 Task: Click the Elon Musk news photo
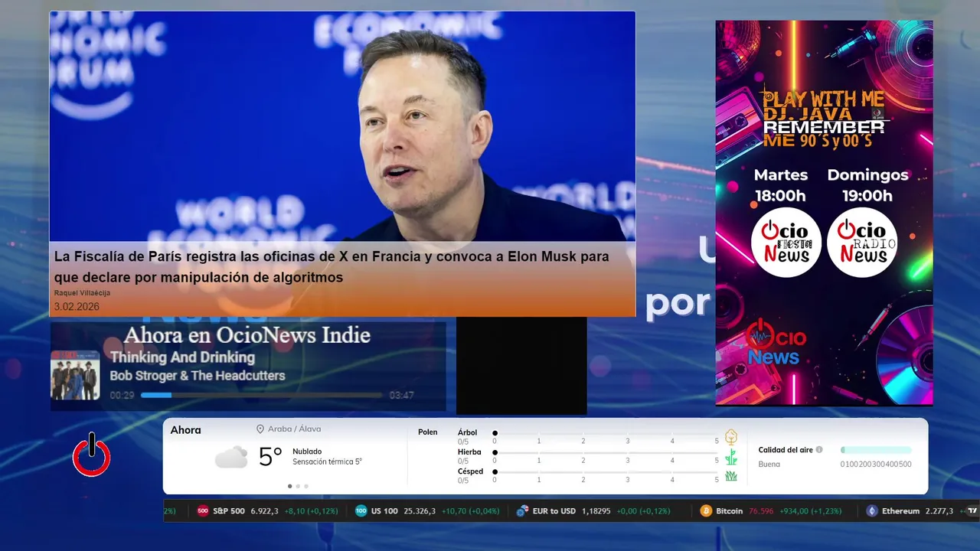tap(342, 126)
